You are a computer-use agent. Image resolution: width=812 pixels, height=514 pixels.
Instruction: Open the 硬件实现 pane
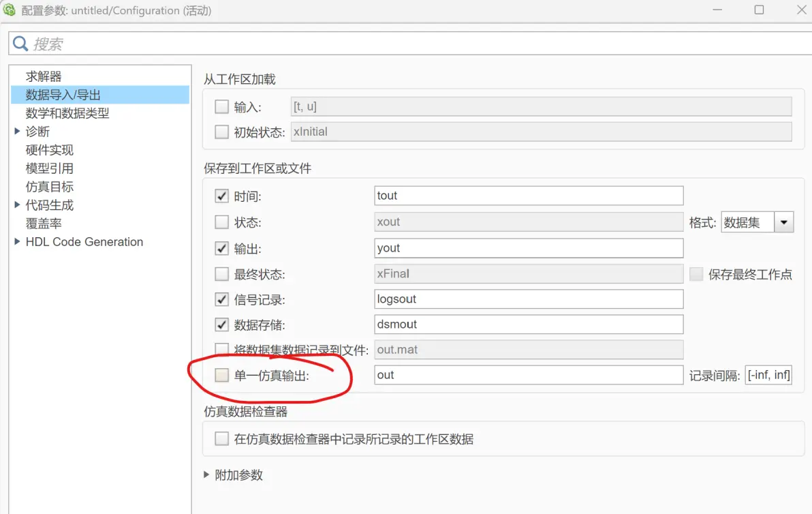(x=50, y=150)
